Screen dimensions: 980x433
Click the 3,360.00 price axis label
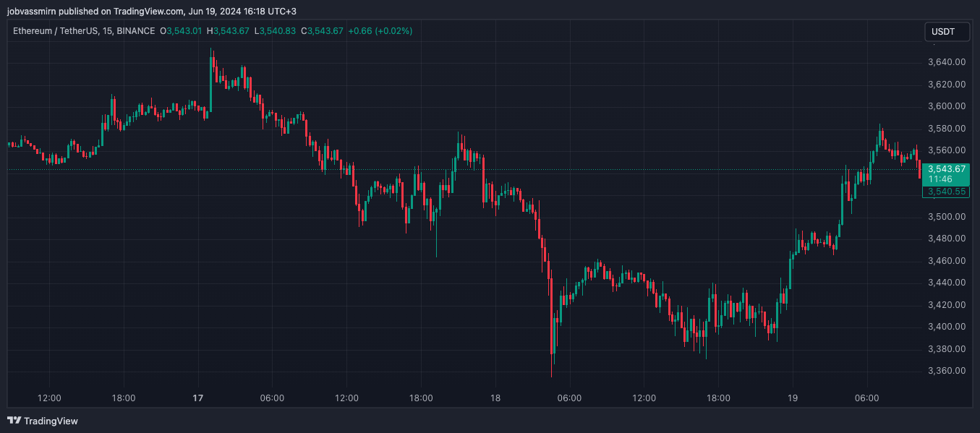click(x=947, y=371)
